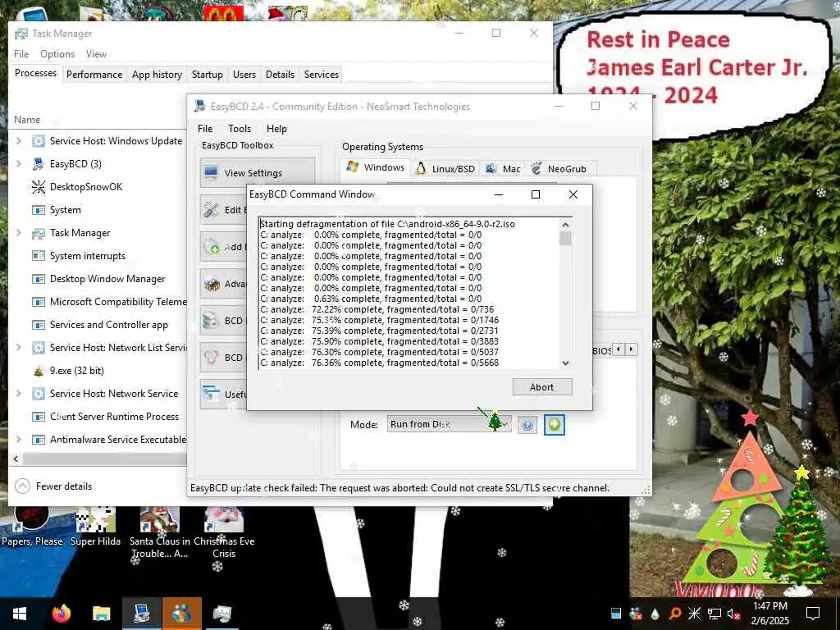The image size is (840, 630).
Task: Click the wrench-and-screwdriver Edit Boot Menu icon
Action: [x=211, y=209]
